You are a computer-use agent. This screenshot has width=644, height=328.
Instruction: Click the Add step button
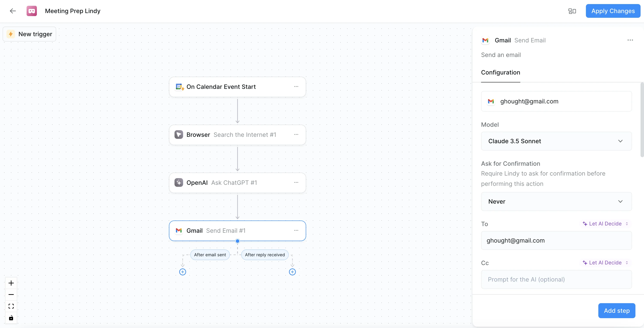(x=617, y=310)
